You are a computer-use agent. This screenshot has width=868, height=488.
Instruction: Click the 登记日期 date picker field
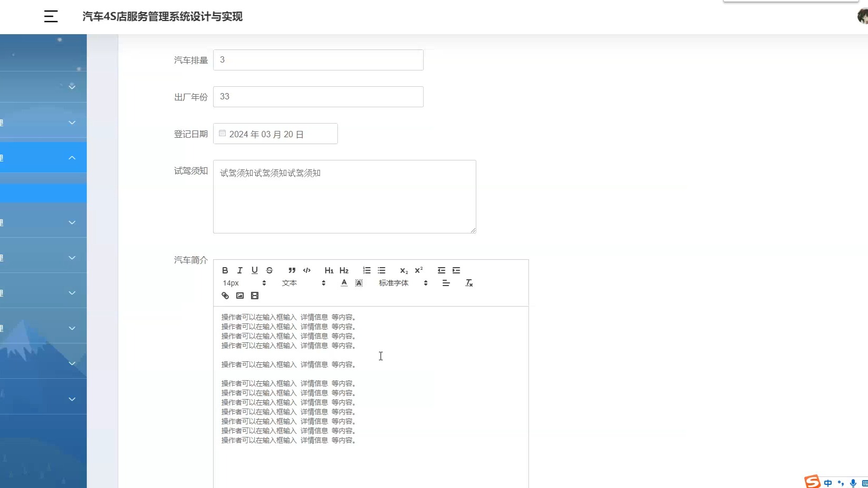pyautogui.click(x=275, y=134)
